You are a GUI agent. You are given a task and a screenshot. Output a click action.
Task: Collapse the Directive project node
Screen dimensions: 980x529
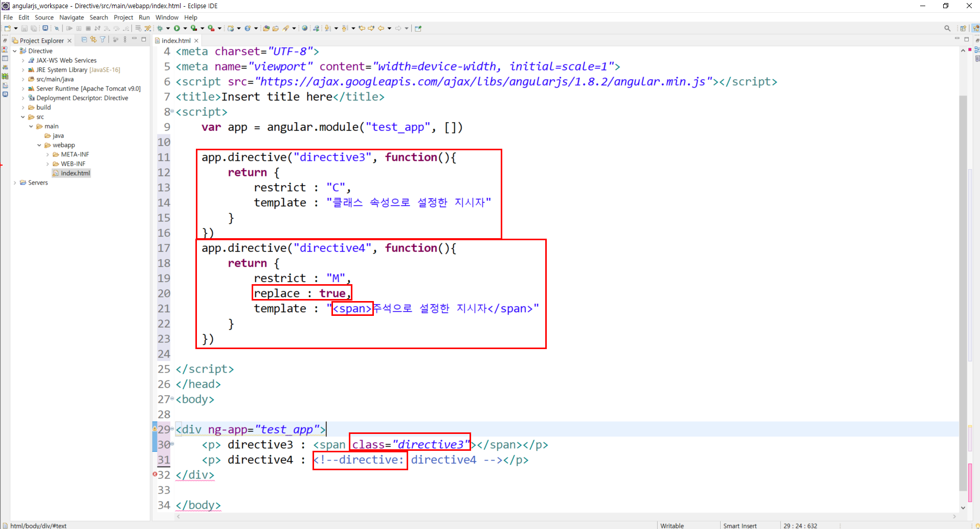(x=15, y=51)
